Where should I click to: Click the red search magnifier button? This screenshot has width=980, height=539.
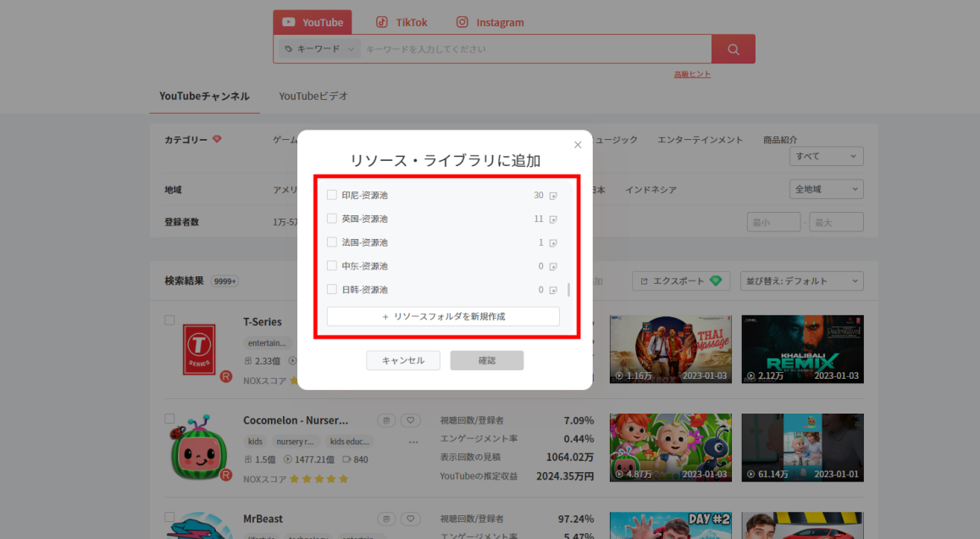click(734, 49)
